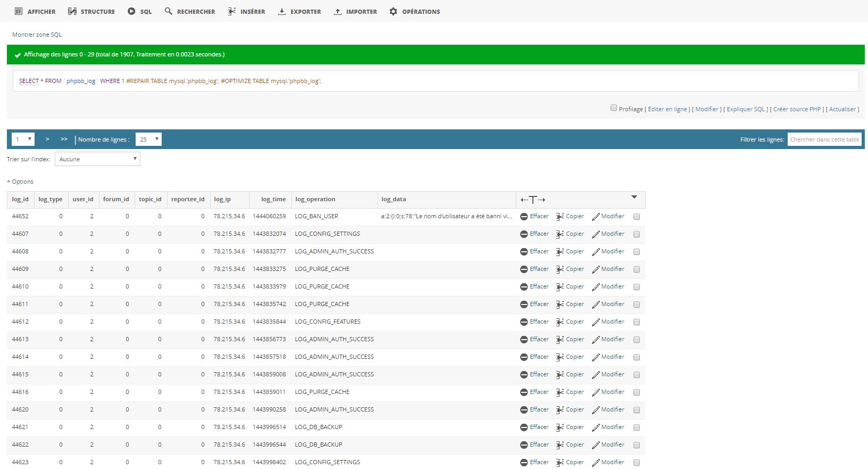Click Effacer icon for row 44623
Screen dimensions: 868x469
(524, 463)
